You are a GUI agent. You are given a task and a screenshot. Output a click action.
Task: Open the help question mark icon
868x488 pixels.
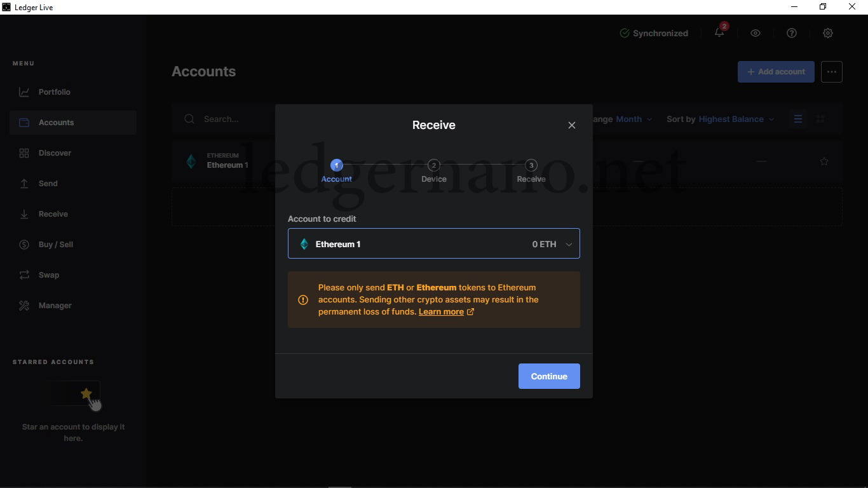[x=792, y=33]
